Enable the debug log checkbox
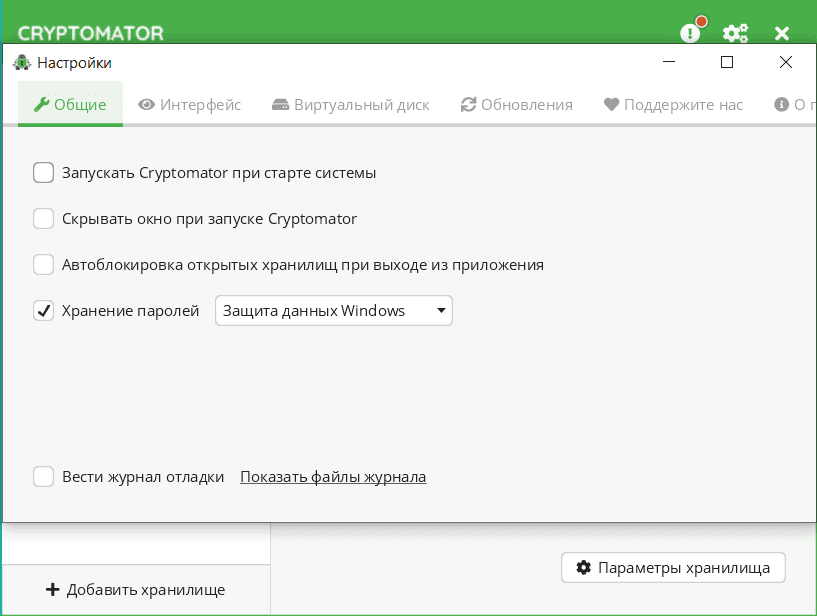 pyautogui.click(x=43, y=477)
